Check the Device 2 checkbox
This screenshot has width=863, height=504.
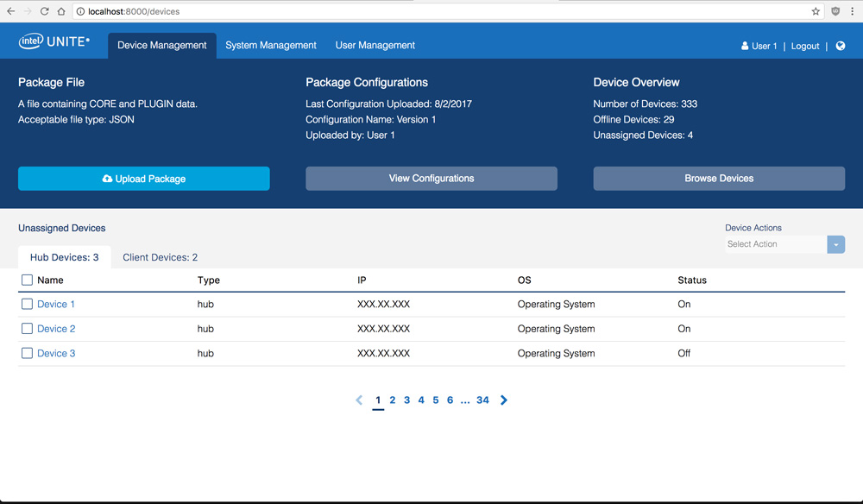(x=27, y=329)
